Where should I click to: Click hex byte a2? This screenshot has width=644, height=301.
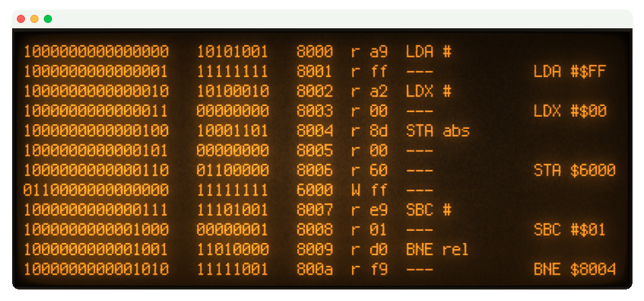coord(379,91)
